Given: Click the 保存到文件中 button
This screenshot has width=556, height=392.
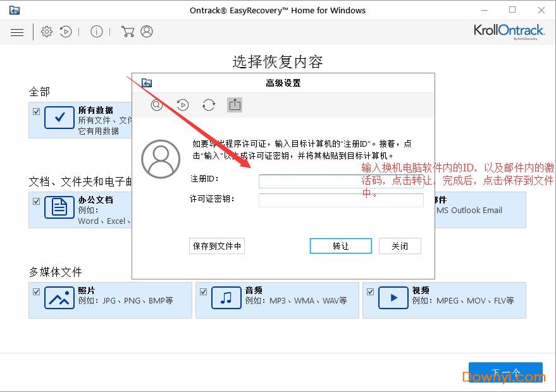Looking at the screenshot, I should pos(217,246).
